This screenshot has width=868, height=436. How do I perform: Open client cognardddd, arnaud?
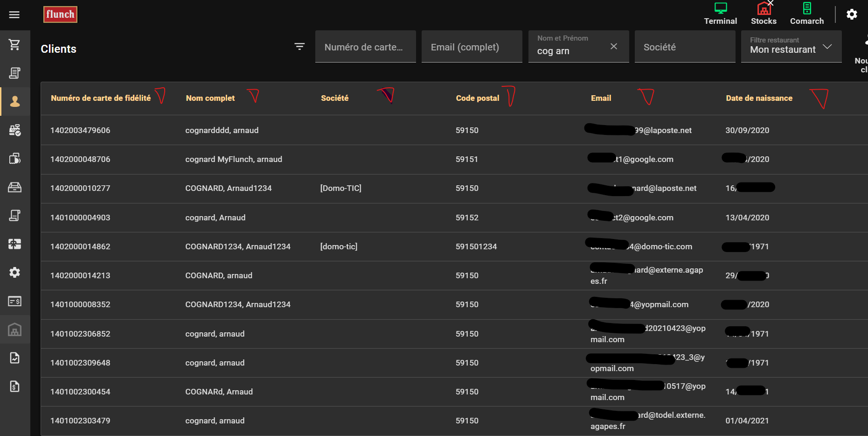coord(222,130)
